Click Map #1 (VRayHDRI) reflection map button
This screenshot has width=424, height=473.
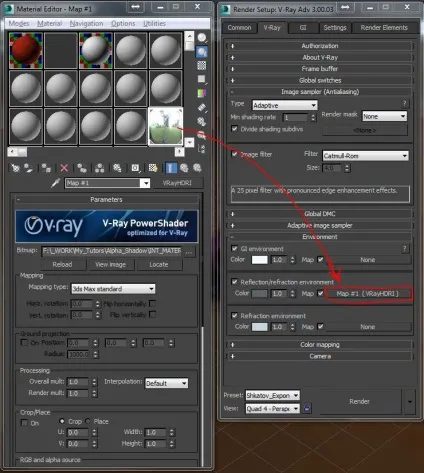[367, 294]
